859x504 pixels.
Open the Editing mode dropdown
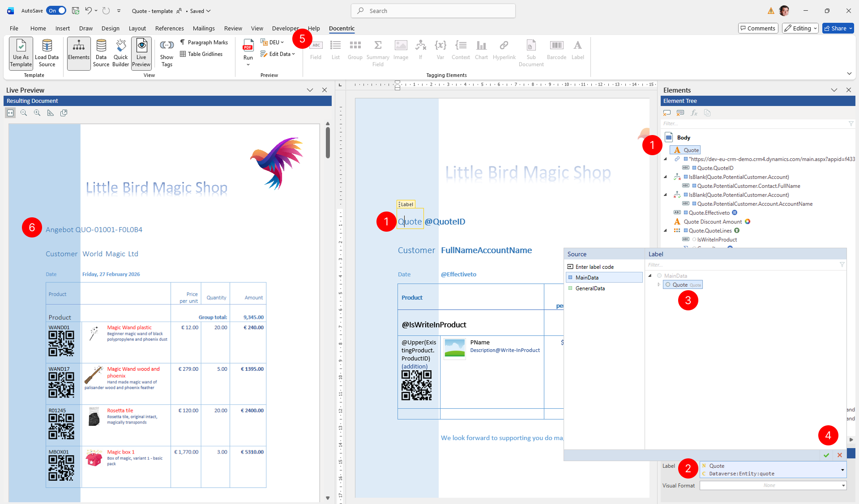click(800, 28)
